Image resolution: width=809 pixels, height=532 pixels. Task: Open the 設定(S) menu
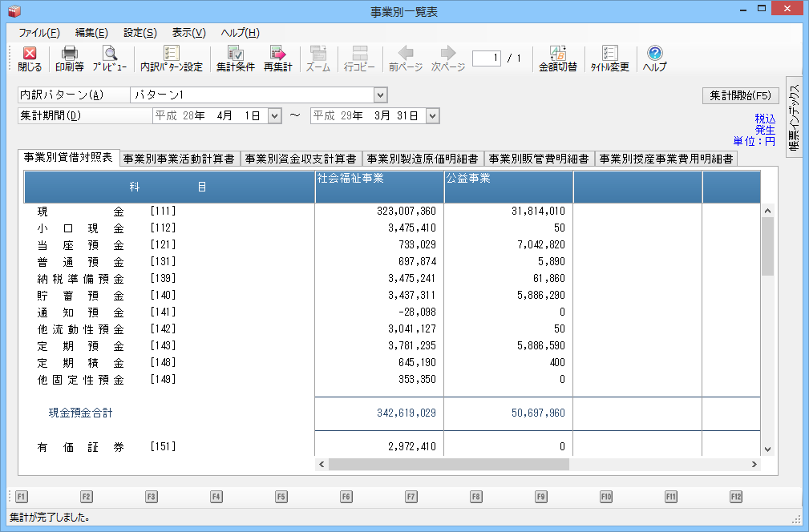click(x=140, y=33)
